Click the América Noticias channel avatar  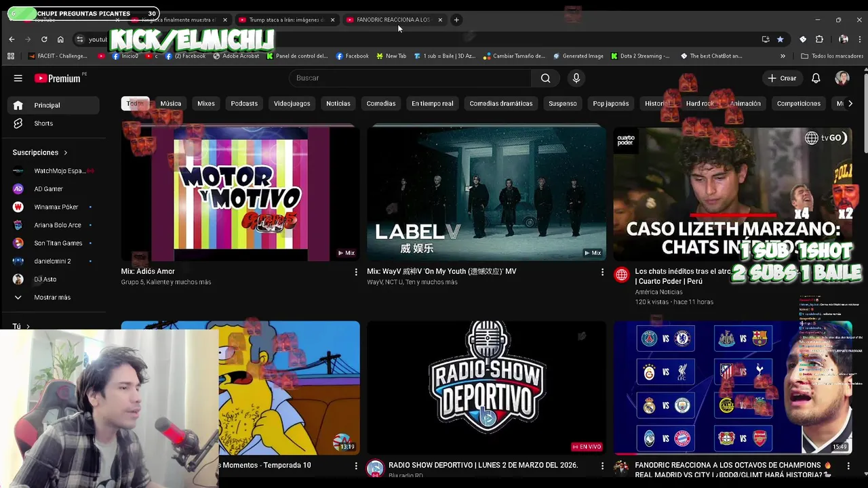click(622, 274)
